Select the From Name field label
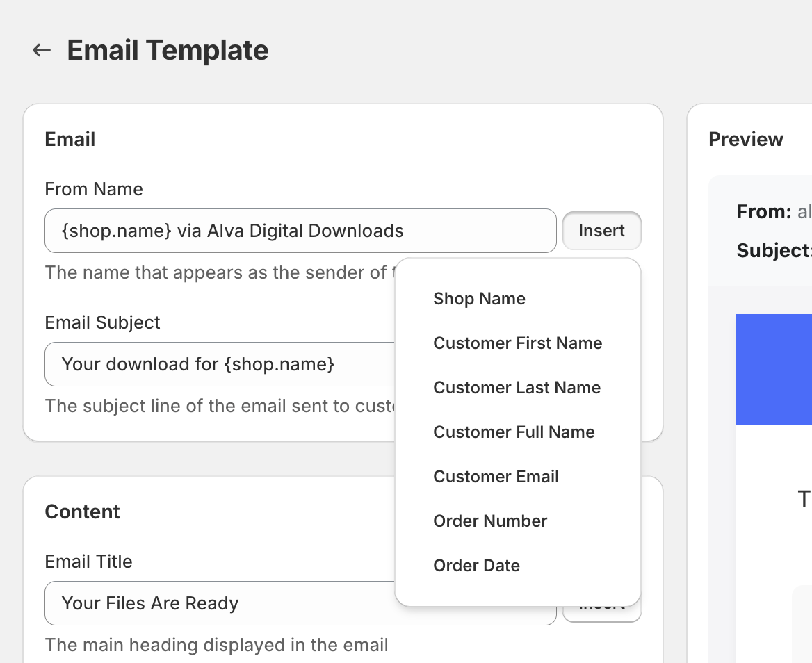 coord(94,189)
